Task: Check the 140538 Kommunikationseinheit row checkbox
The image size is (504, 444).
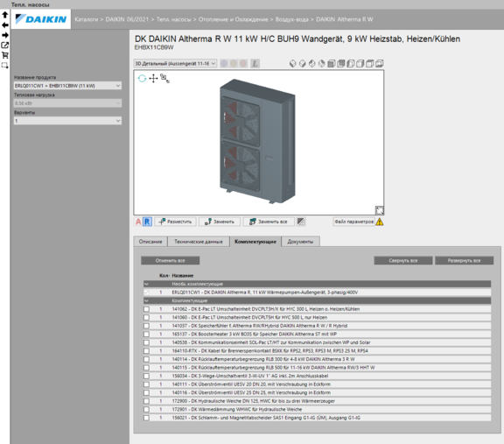Action: 147,342
